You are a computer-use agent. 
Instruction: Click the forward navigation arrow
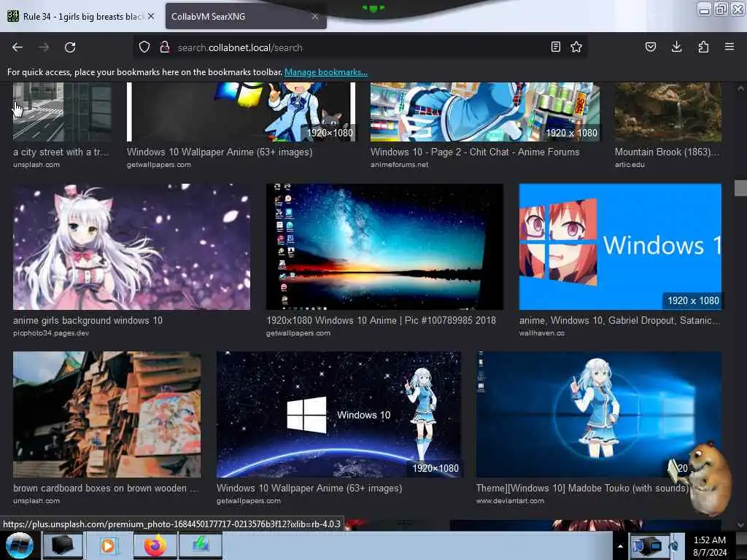(44, 47)
